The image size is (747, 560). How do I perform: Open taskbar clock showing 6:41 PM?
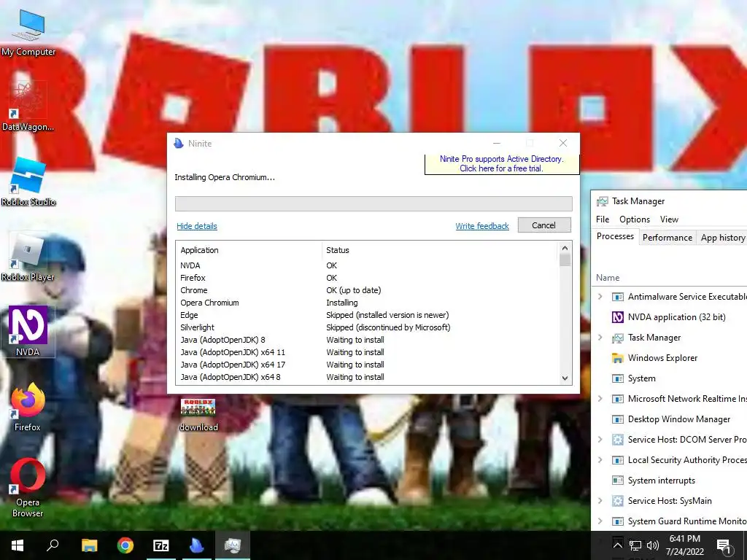coord(684,545)
